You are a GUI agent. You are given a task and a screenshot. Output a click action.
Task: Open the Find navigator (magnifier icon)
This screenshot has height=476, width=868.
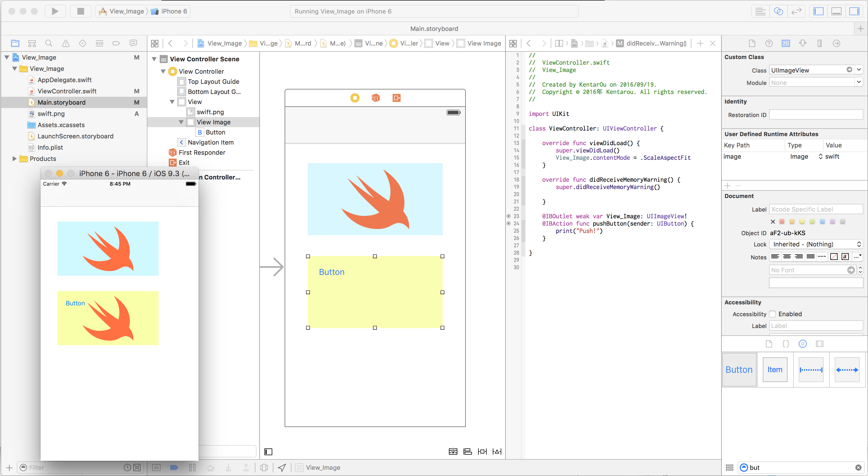pos(49,43)
